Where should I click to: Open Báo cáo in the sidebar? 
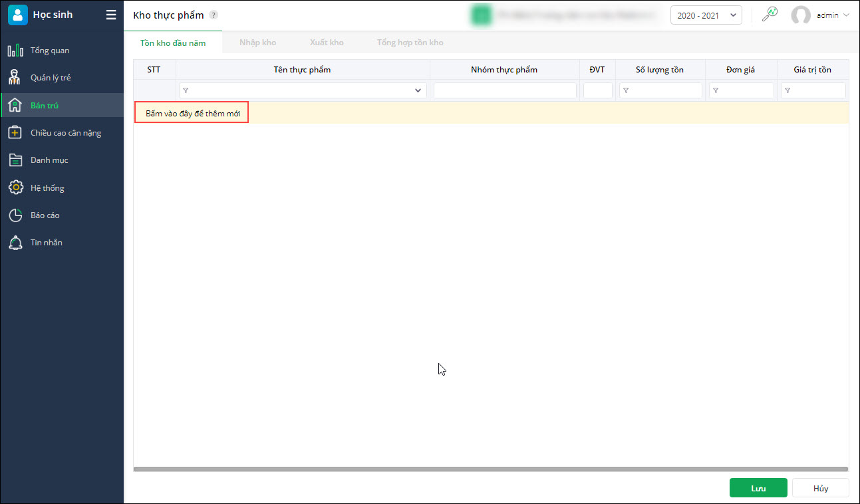coord(62,215)
